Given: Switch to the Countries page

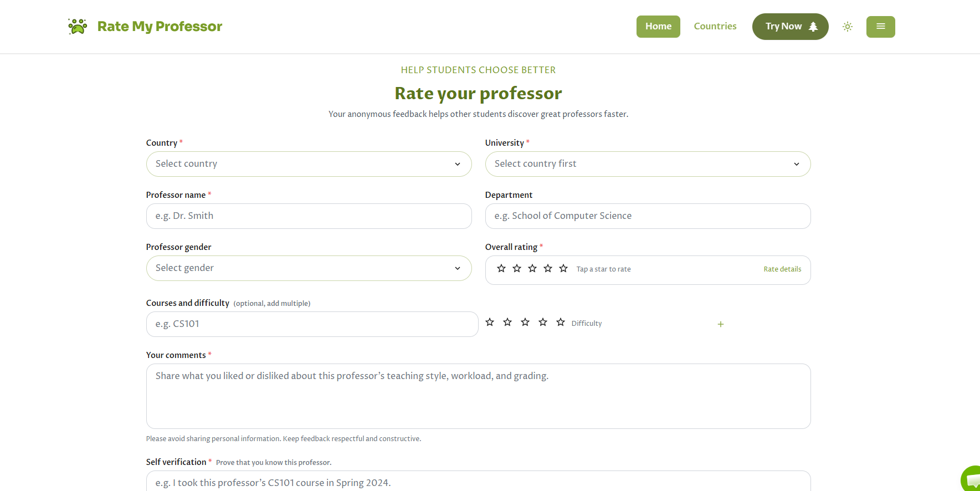Looking at the screenshot, I should pyautogui.click(x=715, y=26).
